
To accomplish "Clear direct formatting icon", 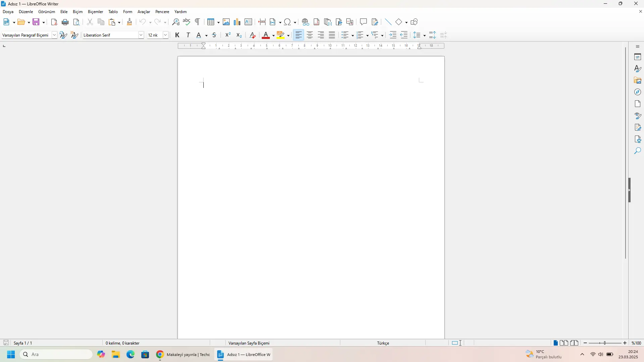I will point(253,35).
